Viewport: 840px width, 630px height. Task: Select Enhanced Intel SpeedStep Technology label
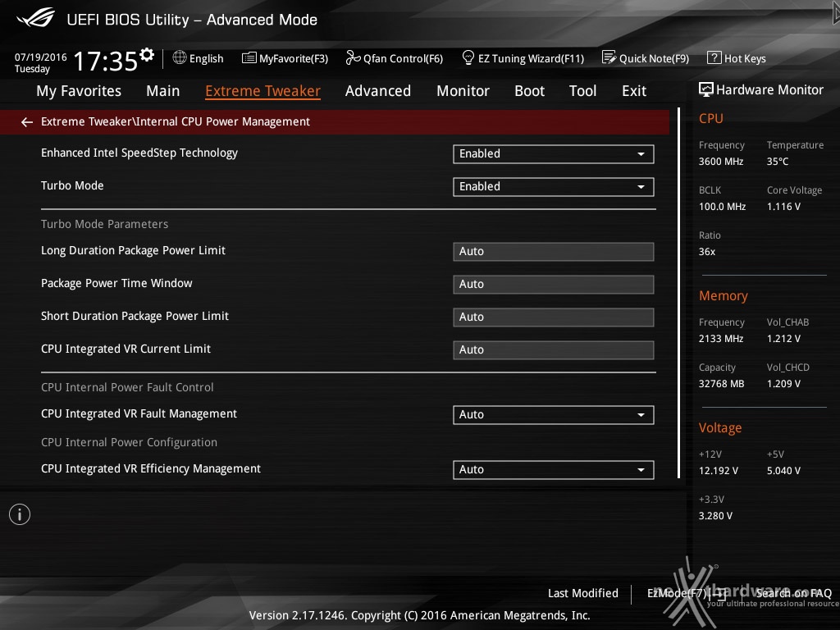(139, 153)
